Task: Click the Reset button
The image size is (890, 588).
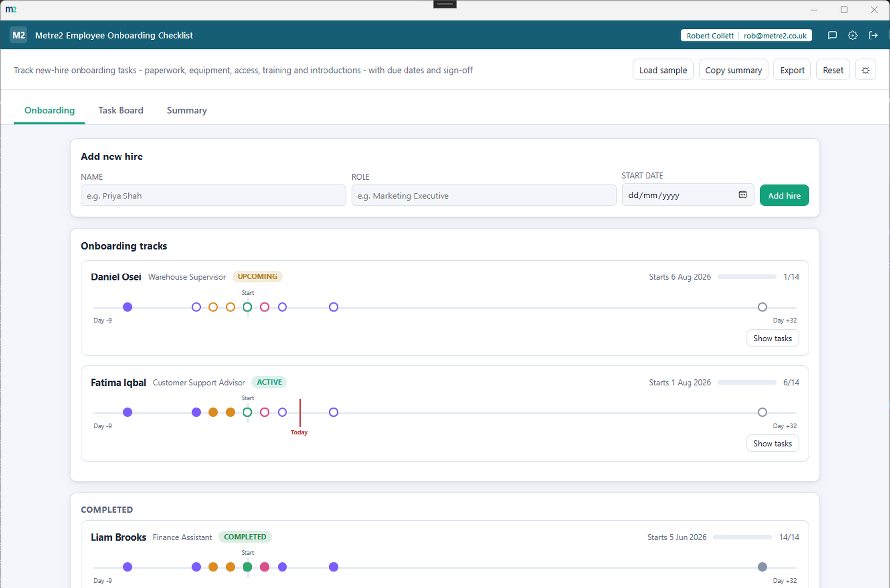Action: (833, 70)
